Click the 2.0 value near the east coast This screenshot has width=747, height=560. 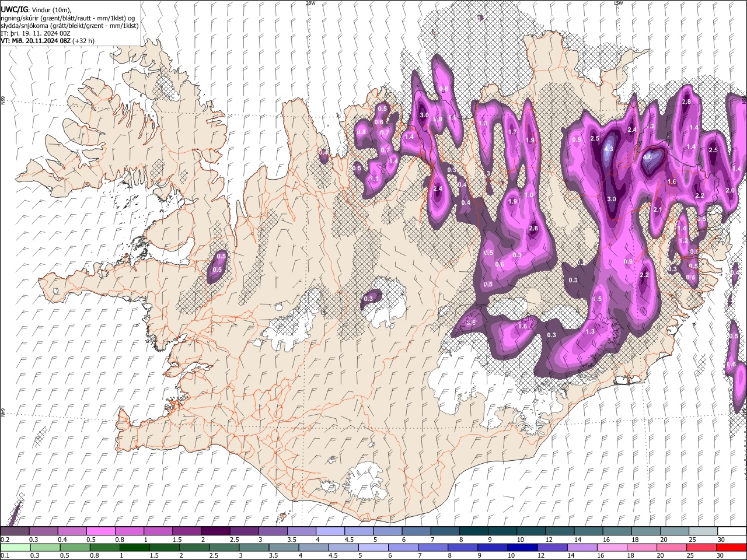click(729, 191)
